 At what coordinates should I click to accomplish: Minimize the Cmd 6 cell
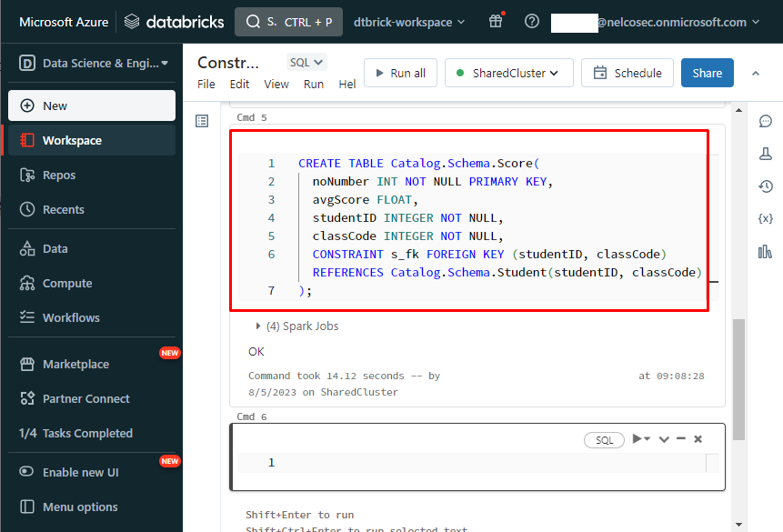pos(681,439)
